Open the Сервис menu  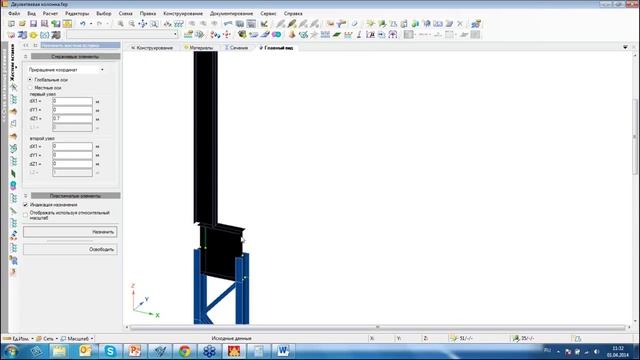point(268,13)
